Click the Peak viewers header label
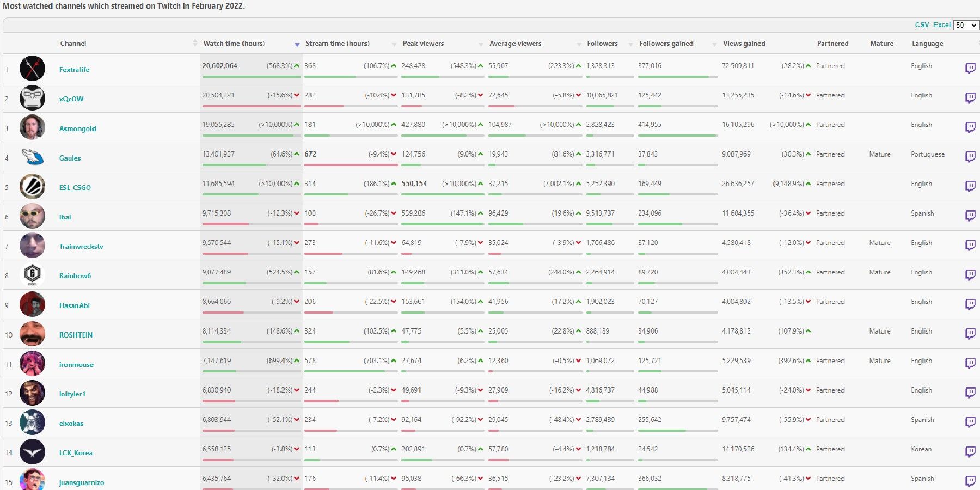 coord(423,44)
